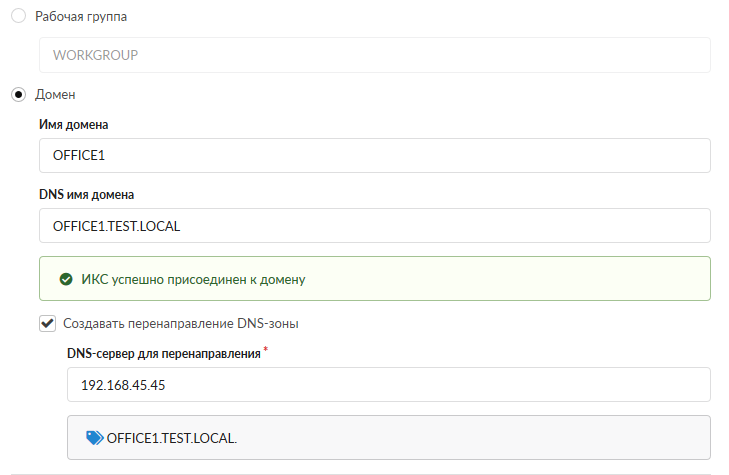This screenshot has height=475, width=729.
Task: Select the OFFICE1.TEST.LOCAL. zone tag text
Action: pyautogui.click(x=172, y=437)
